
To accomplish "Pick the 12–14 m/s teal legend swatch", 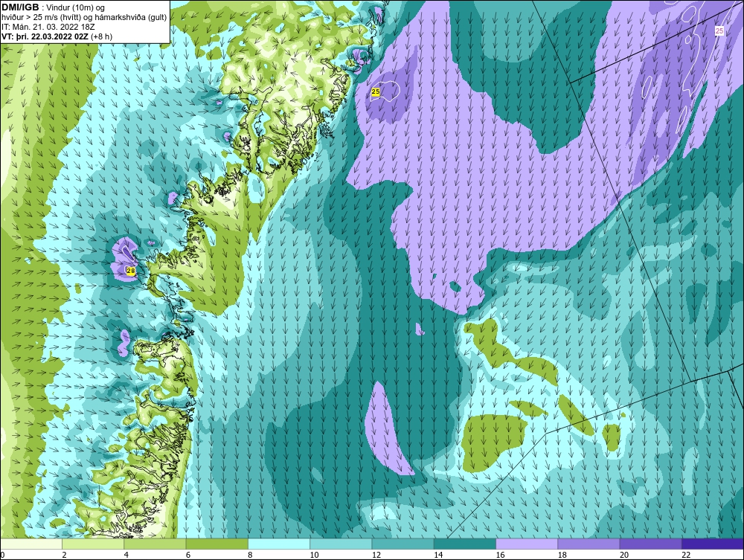I will pyautogui.click(x=403, y=544).
